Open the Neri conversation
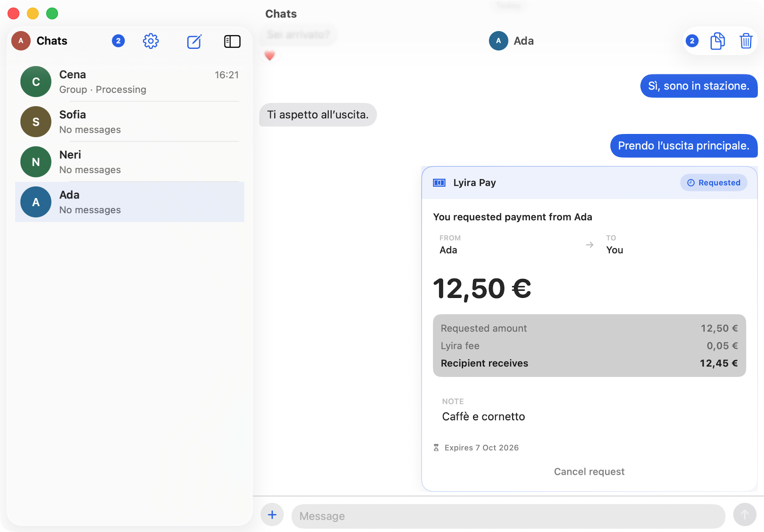The image size is (764, 532). point(129,162)
